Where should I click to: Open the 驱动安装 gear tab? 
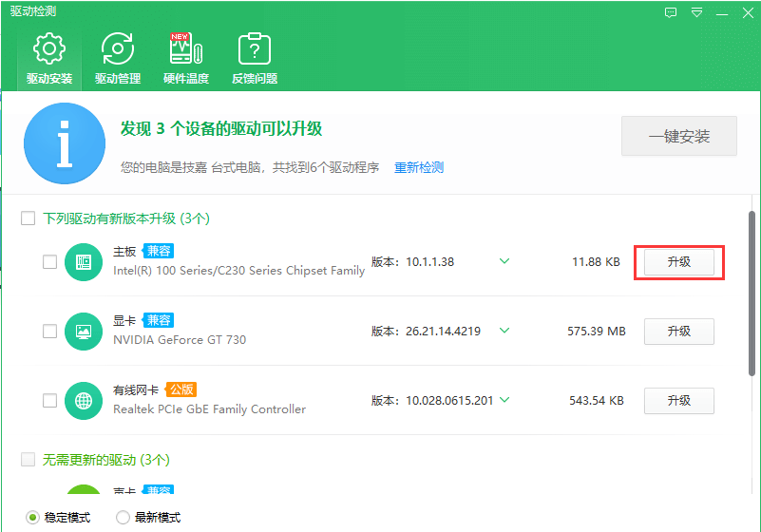pyautogui.click(x=48, y=58)
